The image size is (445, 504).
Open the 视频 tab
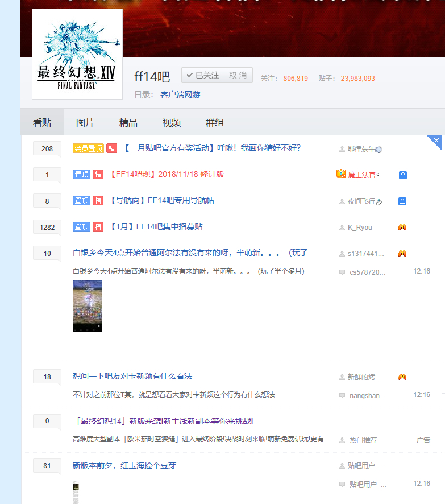(x=172, y=122)
